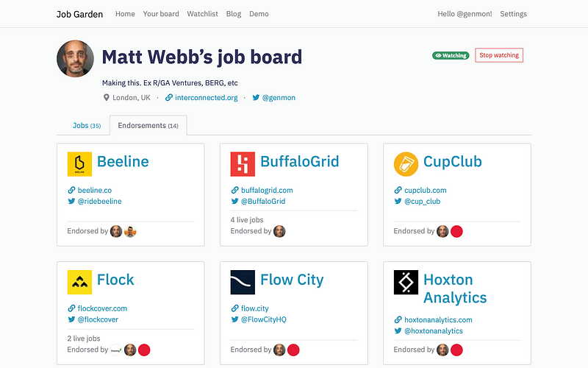Click the Twitter icon beside @FlowCityHQ

tap(234, 319)
